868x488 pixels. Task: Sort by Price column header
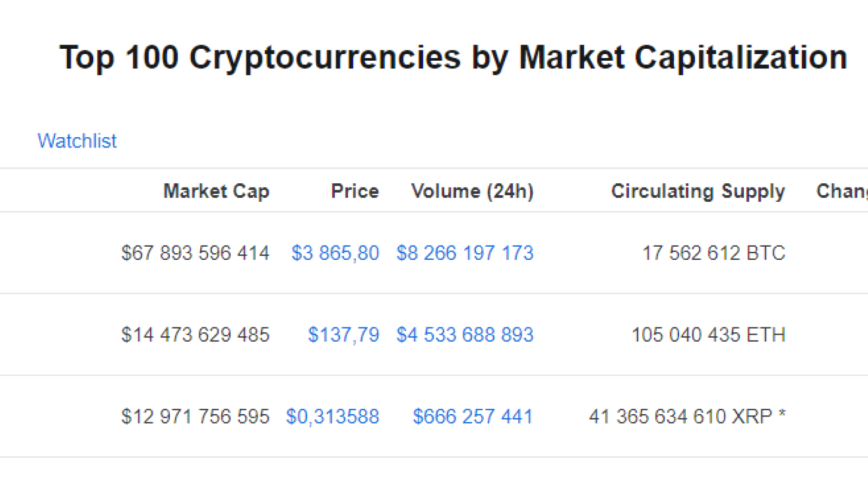pos(355,191)
